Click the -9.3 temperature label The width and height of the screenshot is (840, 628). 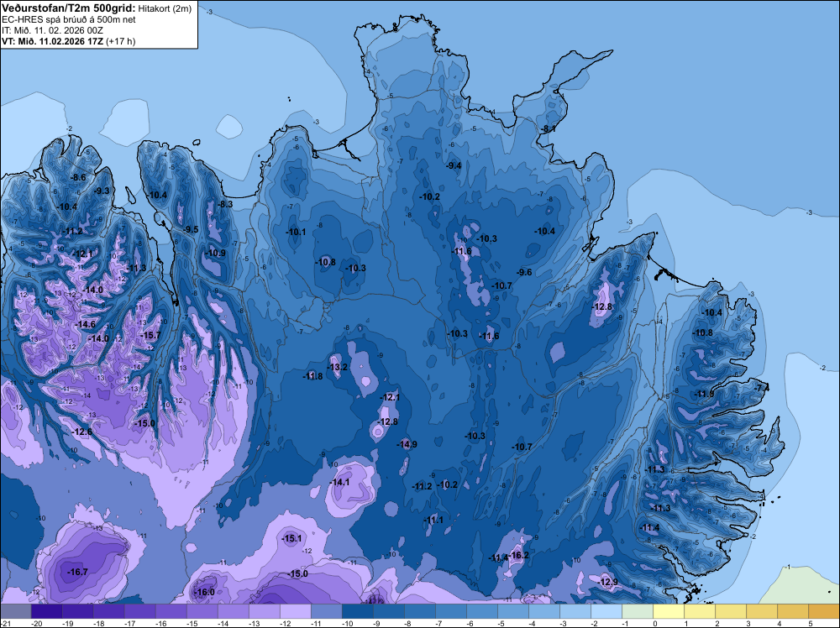click(102, 191)
